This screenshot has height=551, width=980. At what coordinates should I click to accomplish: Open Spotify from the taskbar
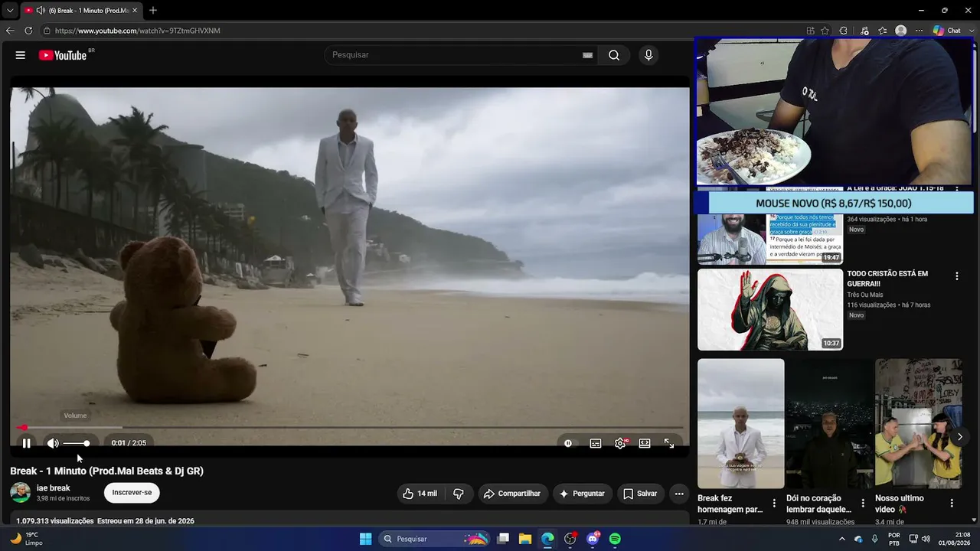615,539
